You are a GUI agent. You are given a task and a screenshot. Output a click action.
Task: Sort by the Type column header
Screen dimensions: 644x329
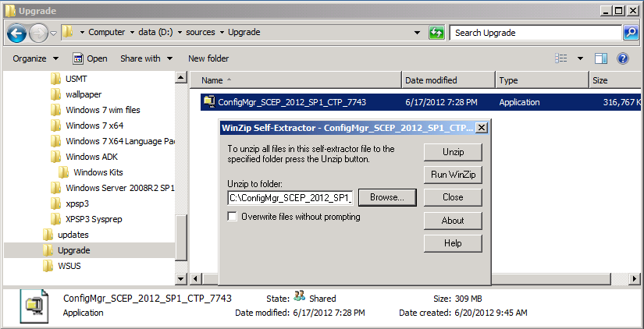(x=543, y=80)
